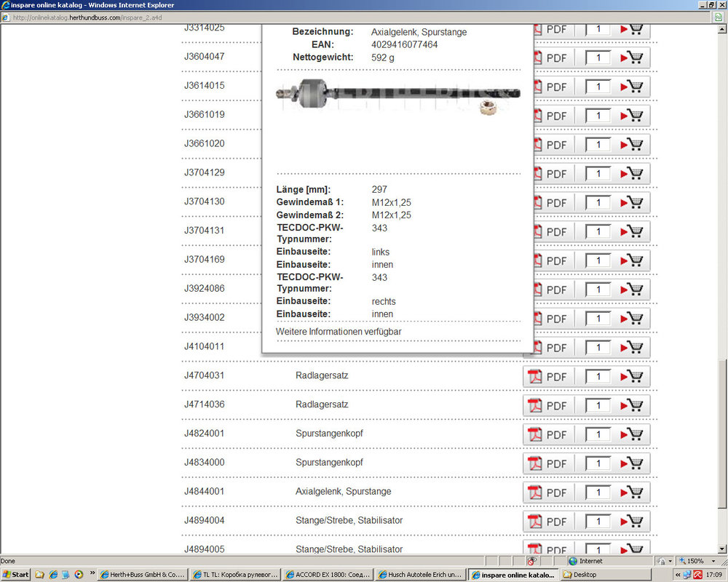The image size is (728, 582).
Task: Add part J3604047 to the cart
Action: [631, 58]
